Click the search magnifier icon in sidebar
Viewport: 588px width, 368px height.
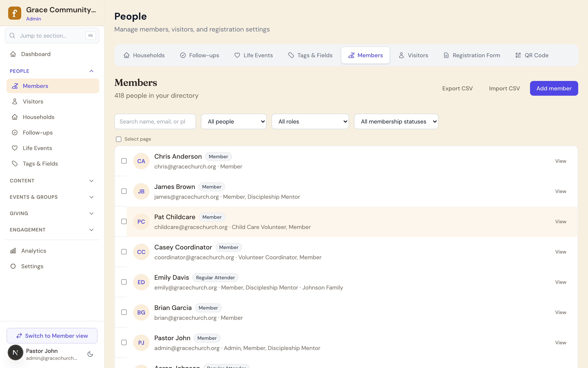[x=12, y=36]
